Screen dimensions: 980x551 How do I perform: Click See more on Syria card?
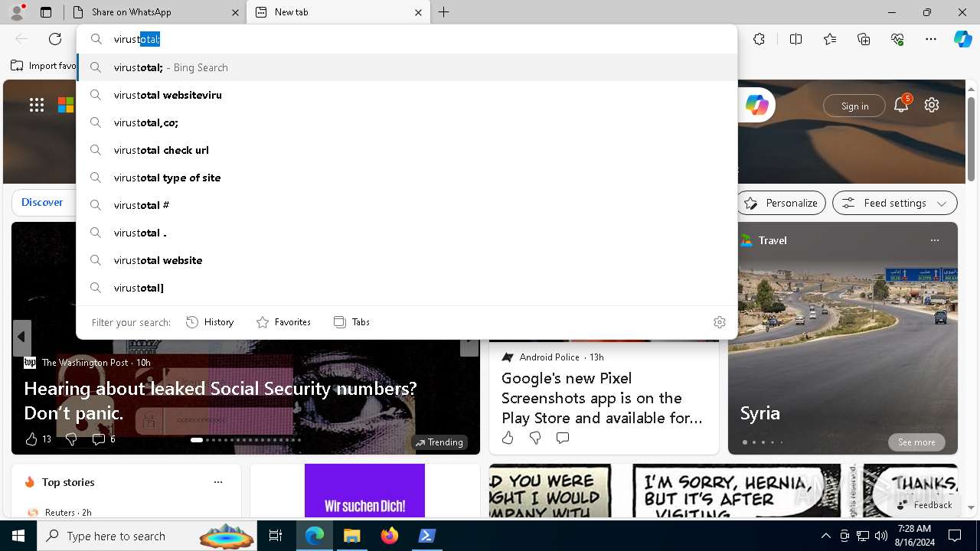coord(916,442)
